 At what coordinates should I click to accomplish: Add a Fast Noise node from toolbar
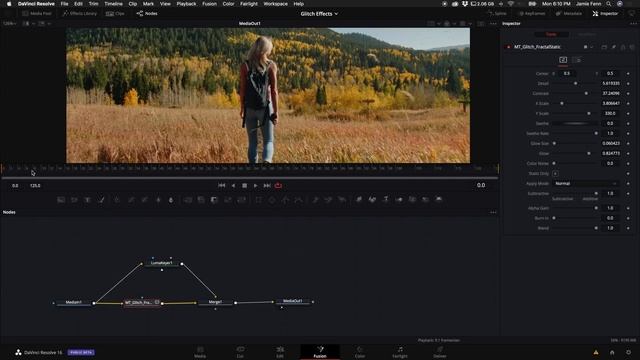click(x=74, y=200)
